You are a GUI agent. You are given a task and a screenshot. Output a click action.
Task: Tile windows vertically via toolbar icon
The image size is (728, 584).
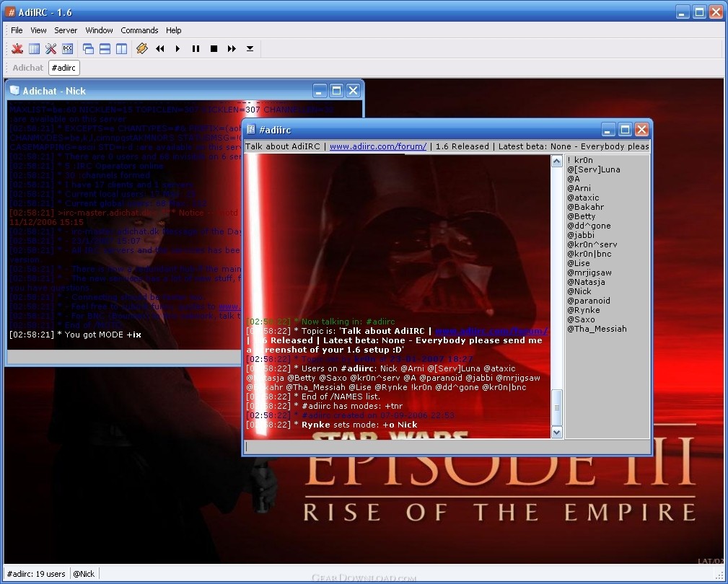122,48
